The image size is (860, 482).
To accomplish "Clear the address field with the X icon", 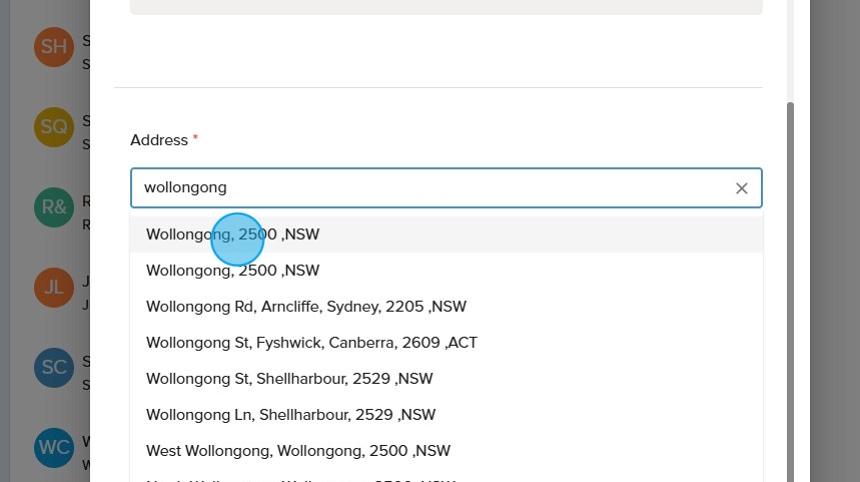I will click(741, 188).
